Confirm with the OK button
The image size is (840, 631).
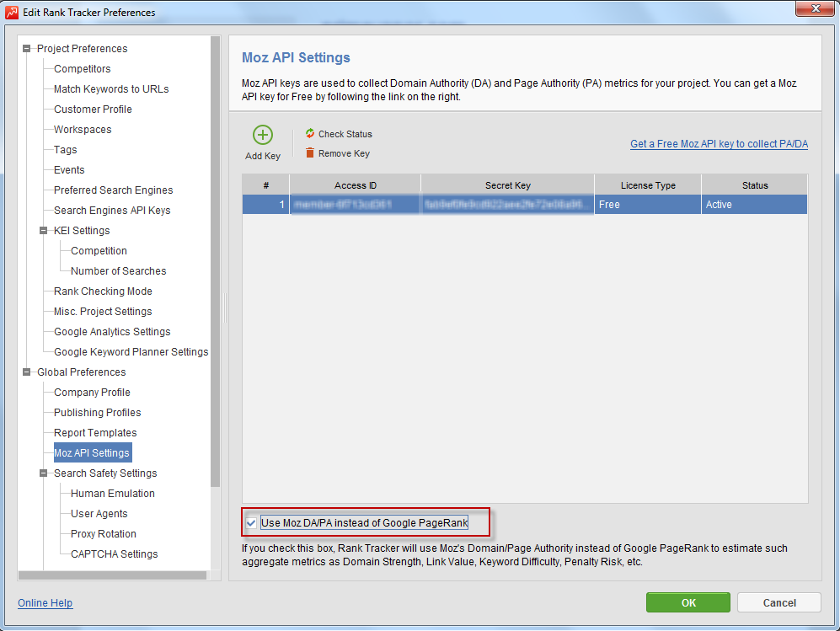tap(688, 602)
